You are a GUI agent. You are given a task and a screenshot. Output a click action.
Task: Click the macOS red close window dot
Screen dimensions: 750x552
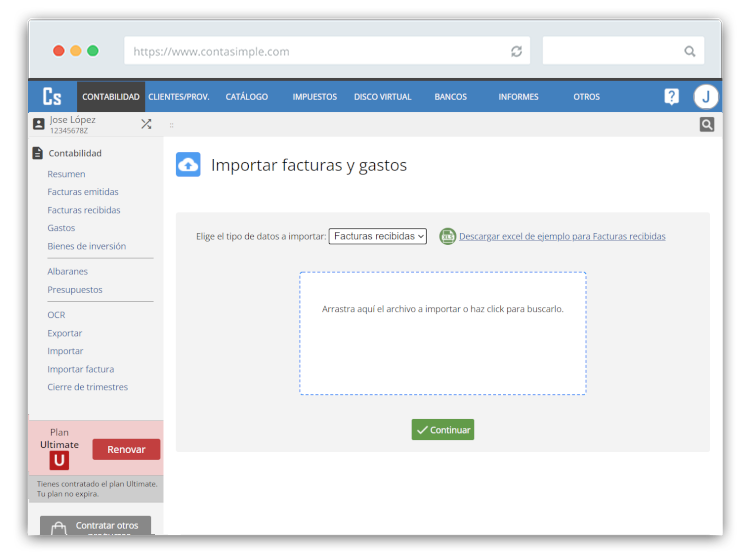point(59,51)
